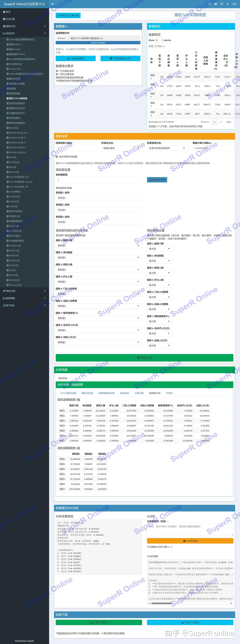
Task: Focus the 分析提示词 AI prompt textarea
Action: pyautogui.click(x=190, y=530)
